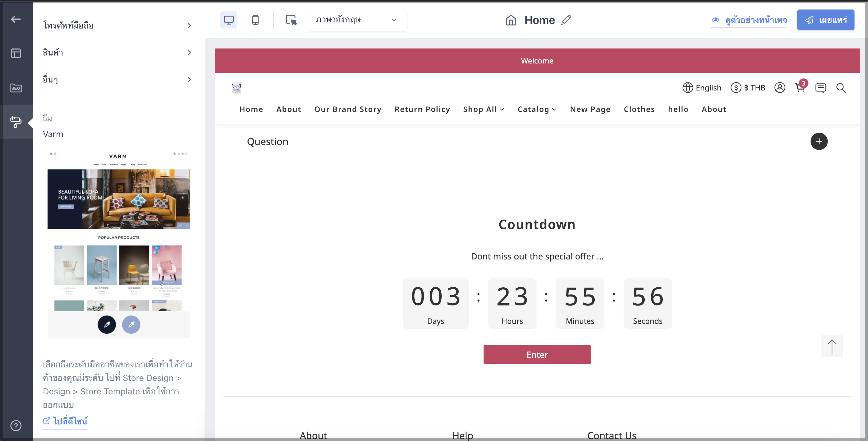Open the language dropdown ภาษาอังกฤษ
This screenshot has height=441, width=868.
[358, 20]
